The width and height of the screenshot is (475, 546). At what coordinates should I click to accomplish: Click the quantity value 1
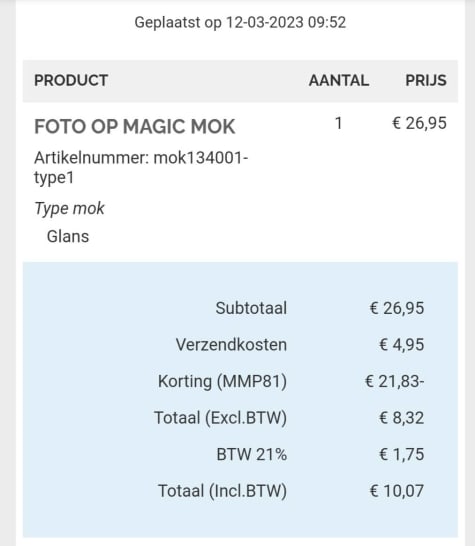coord(338,124)
